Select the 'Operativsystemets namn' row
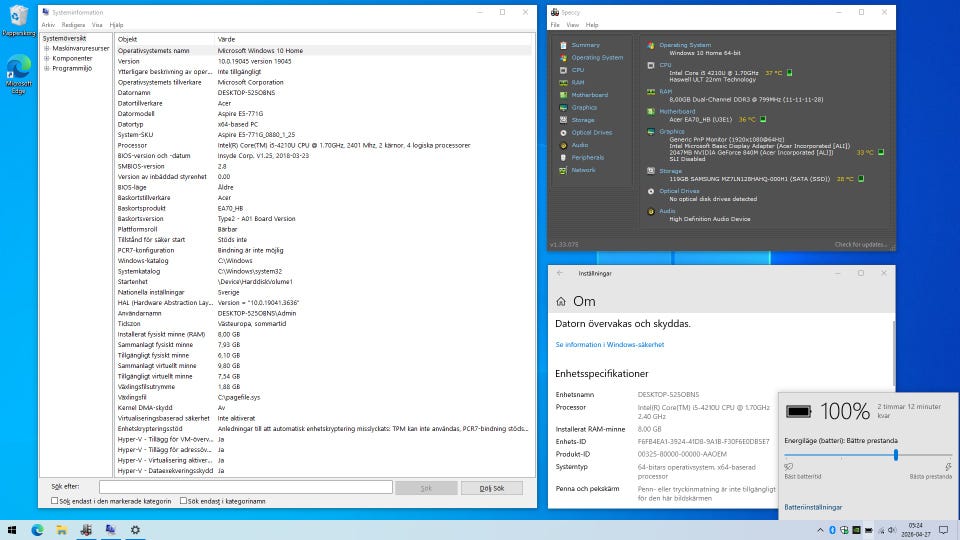 [x=324, y=51]
